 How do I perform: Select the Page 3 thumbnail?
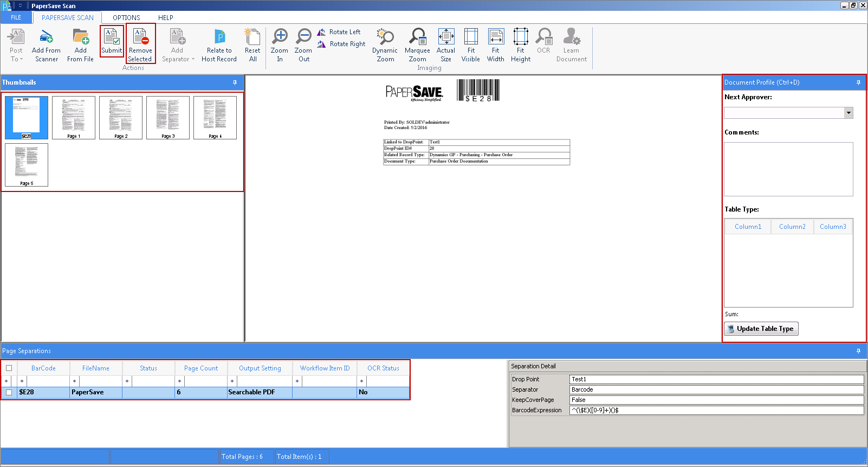click(x=168, y=118)
